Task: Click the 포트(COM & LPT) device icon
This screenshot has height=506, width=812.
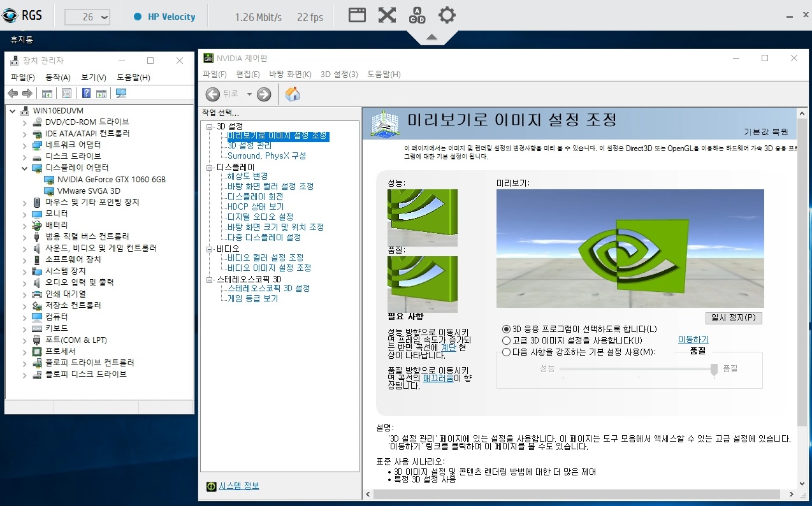Action: point(37,340)
